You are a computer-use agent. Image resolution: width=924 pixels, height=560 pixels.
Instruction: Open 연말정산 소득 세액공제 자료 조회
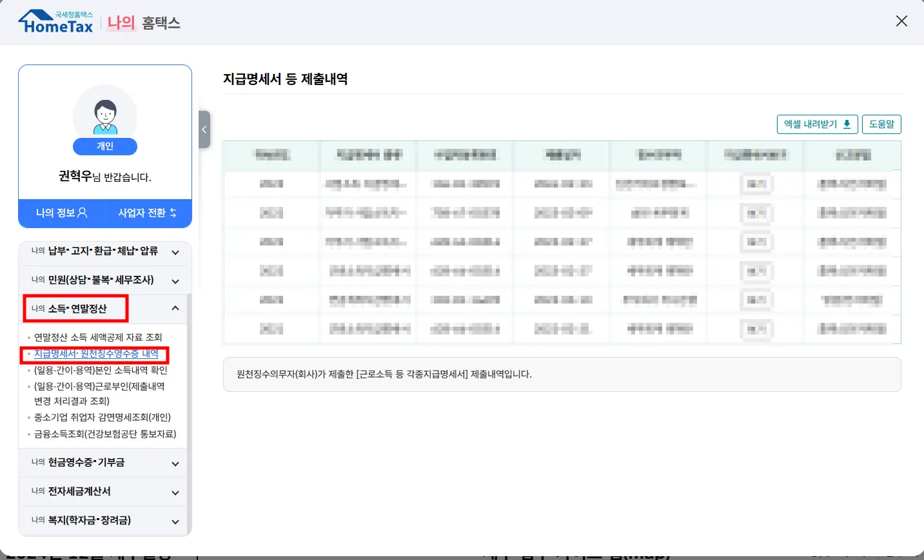98,337
